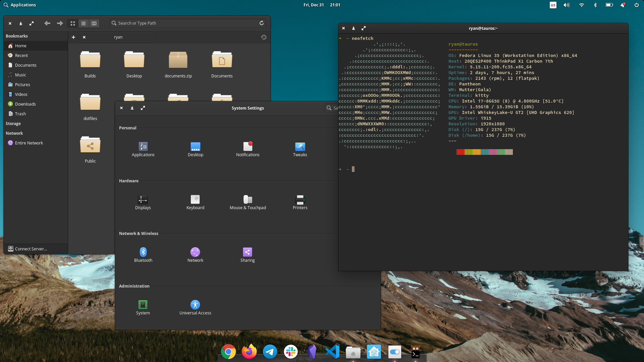644x362 pixels.
Task: Open Bluetooth settings panel
Action: (x=143, y=255)
